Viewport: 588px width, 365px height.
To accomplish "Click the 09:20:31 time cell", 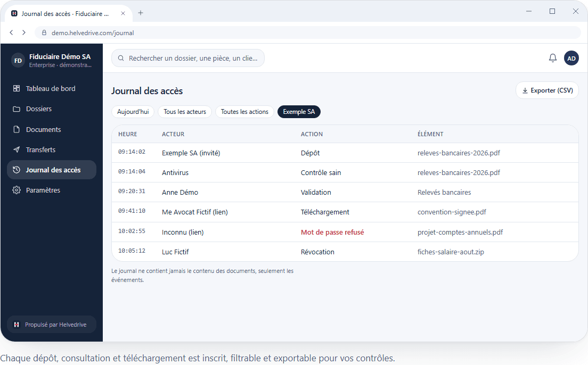I will click(x=132, y=191).
